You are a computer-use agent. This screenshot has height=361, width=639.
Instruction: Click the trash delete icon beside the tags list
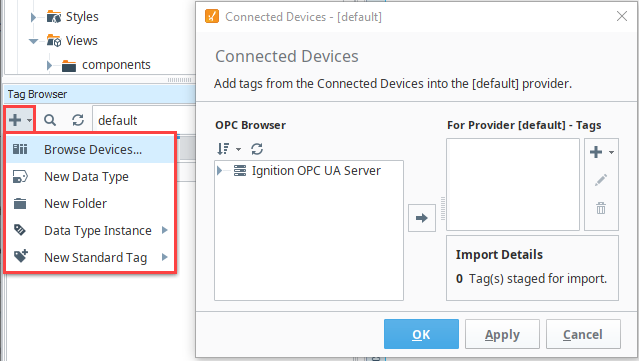601,208
